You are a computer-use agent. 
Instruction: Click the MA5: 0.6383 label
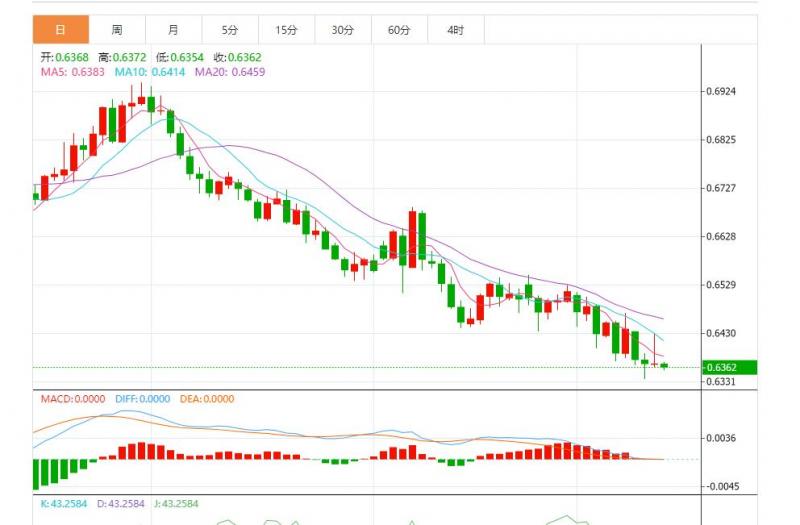point(72,72)
